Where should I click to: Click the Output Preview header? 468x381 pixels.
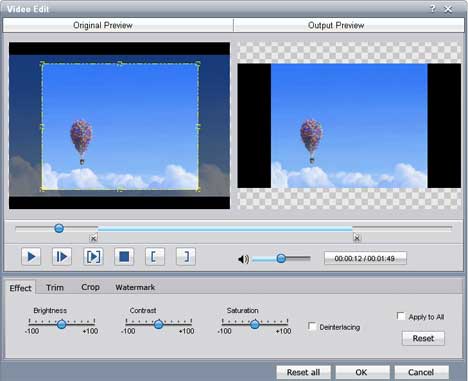pyautogui.click(x=349, y=25)
